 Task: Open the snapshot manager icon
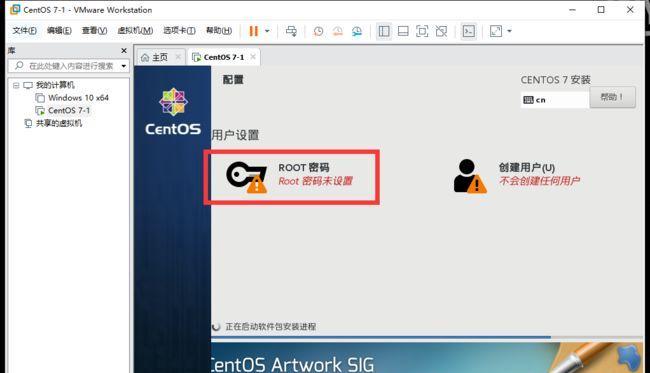click(x=357, y=31)
